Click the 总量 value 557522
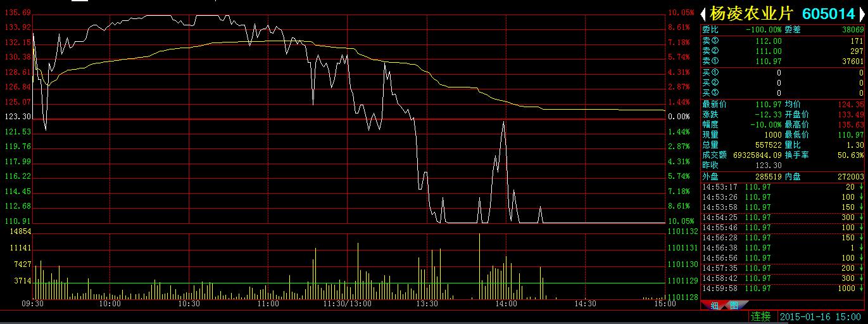 [769, 145]
